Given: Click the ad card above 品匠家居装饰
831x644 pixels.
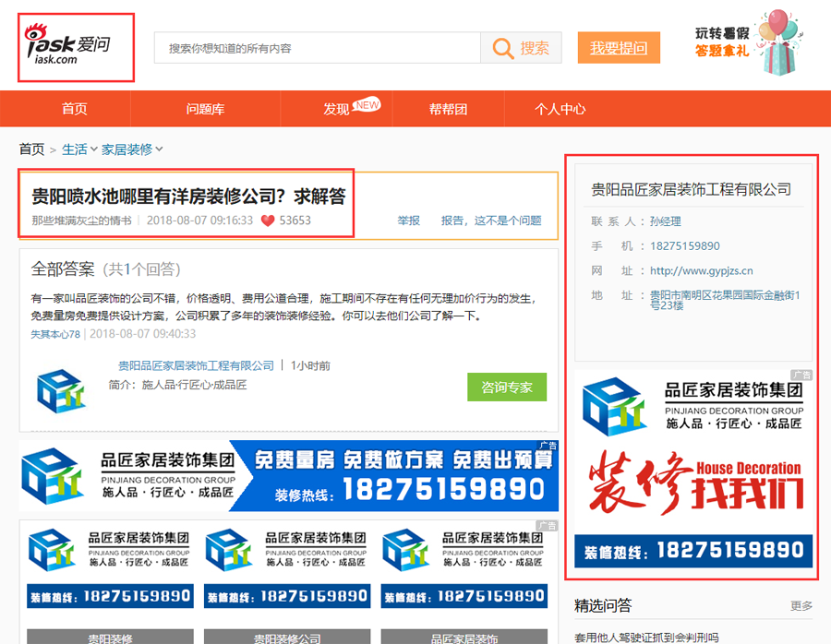Looking at the screenshot, I should 464,567.
